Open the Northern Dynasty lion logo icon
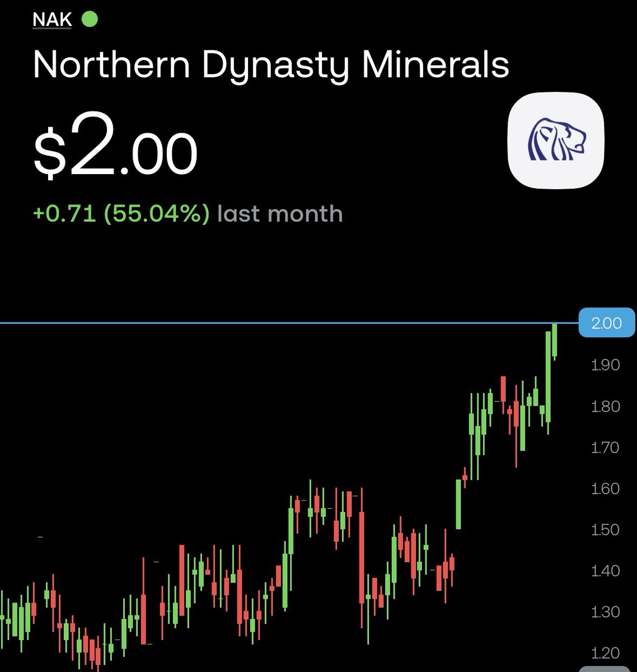This screenshot has width=637, height=672. click(x=556, y=141)
